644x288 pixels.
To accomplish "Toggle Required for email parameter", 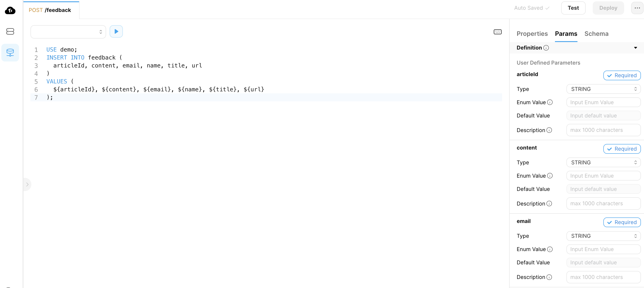I will click(x=621, y=222).
